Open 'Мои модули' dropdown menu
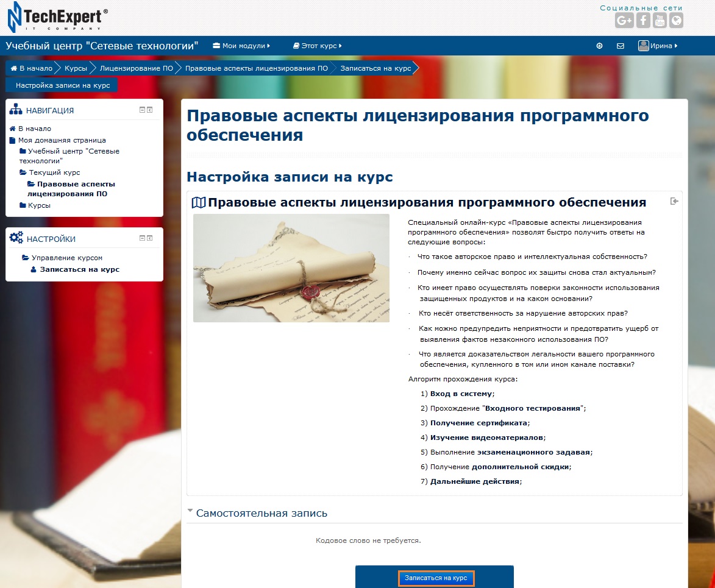This screenshot has width=715, height=588. tap(241, 46)
